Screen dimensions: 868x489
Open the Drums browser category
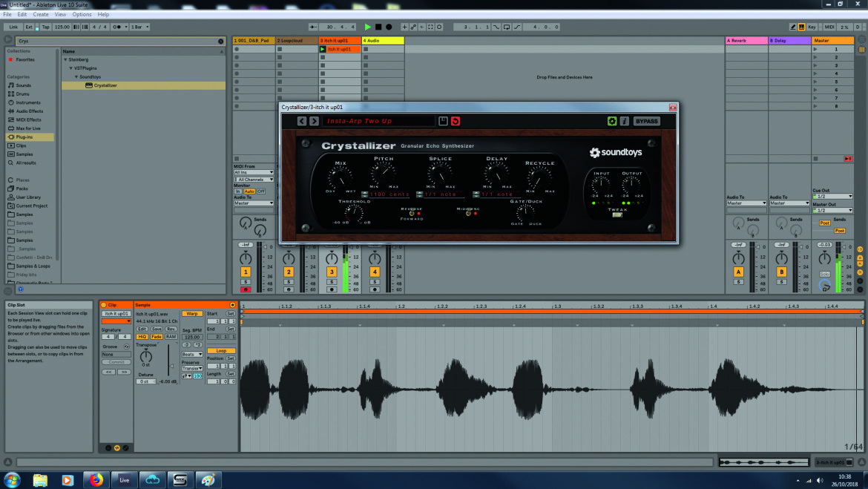[x=23, y=94]
